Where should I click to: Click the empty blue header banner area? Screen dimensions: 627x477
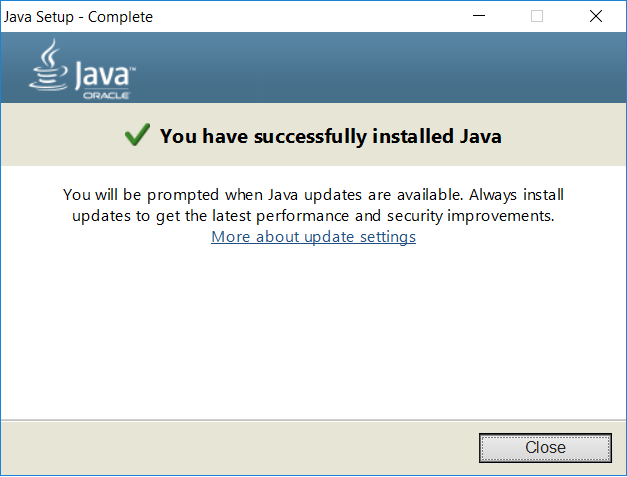[380, 67]
